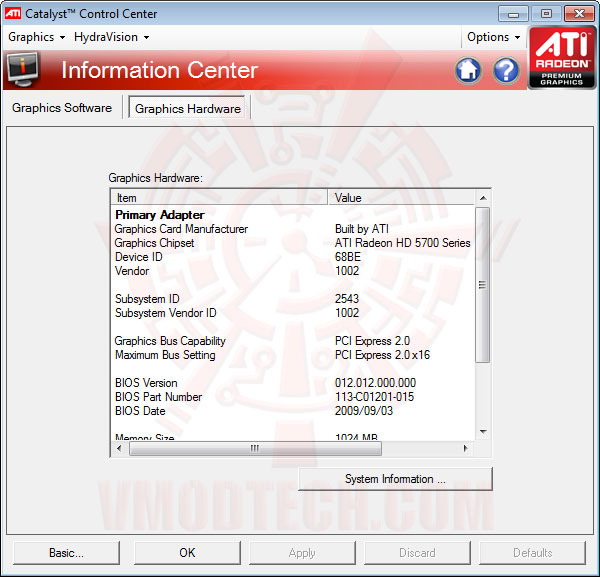Click the ATI title bar application icon
Viewport: 600px width, 577px height.
[x=13, y=14]
